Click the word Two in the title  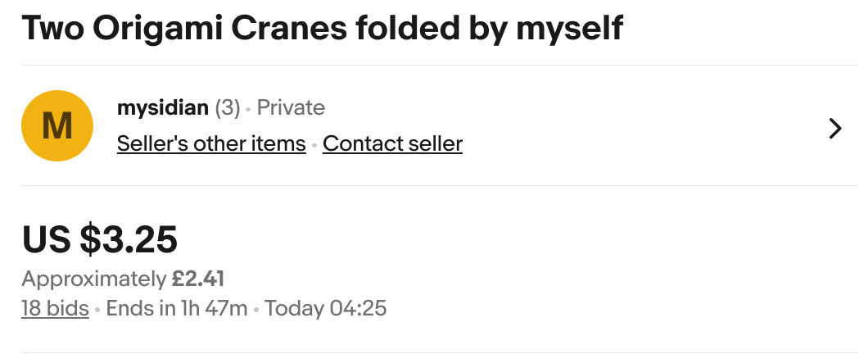click(x=52, y=29)
